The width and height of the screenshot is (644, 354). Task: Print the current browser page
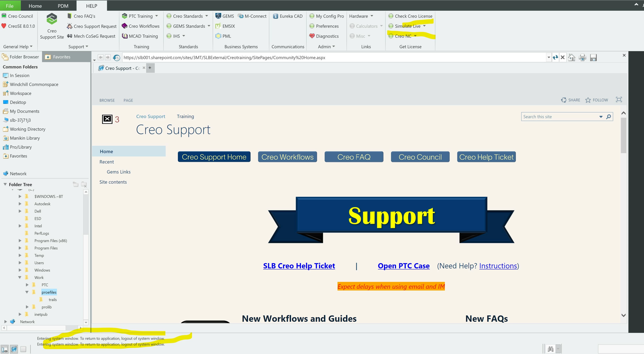582,58
